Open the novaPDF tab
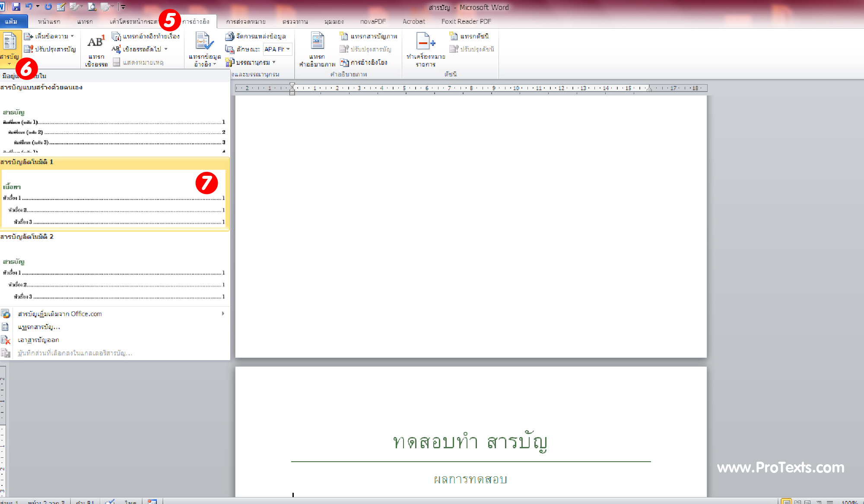Screen dimensions: 864x504 click(x=373, y=21)
